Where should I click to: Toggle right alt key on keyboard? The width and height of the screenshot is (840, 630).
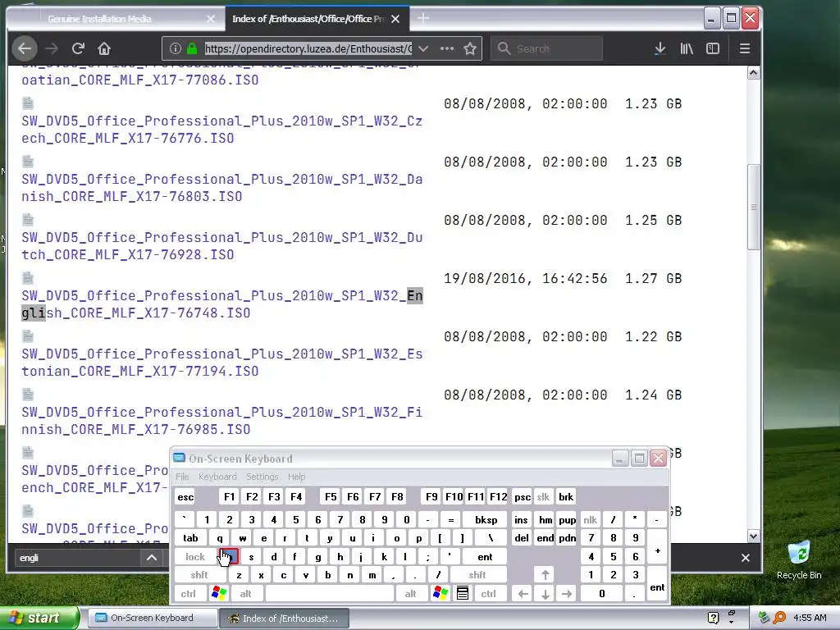coord(410,594)
